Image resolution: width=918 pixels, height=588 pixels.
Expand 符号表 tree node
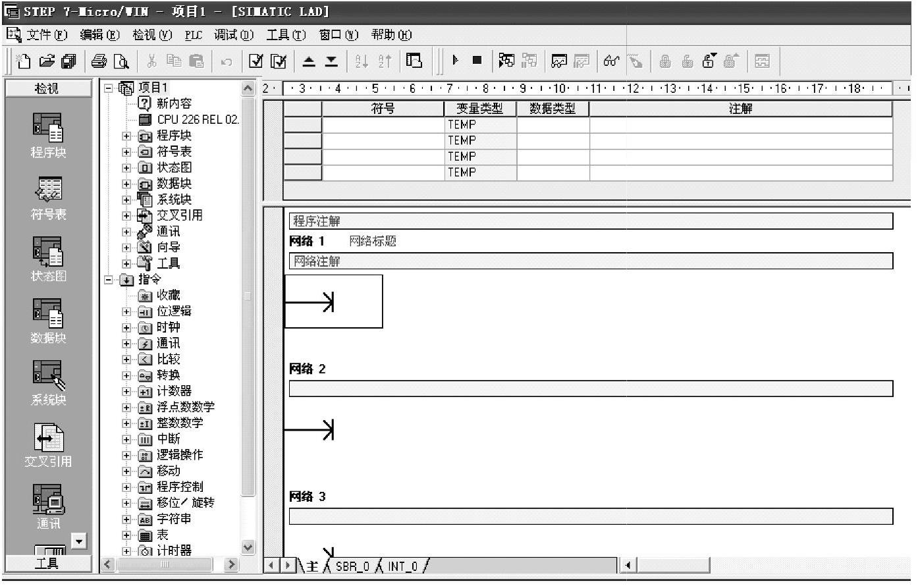pyautogui.click(x=126, y=151)
